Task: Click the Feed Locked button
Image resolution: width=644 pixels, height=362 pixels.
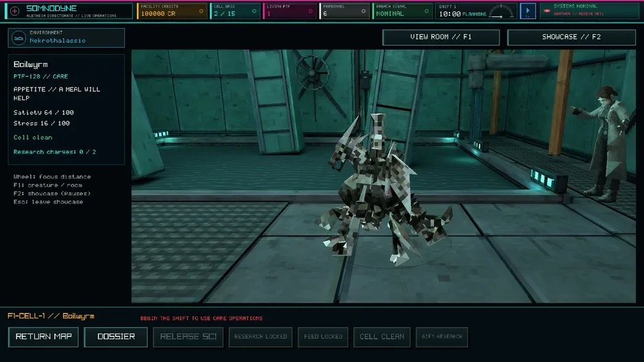Action: 323,337
